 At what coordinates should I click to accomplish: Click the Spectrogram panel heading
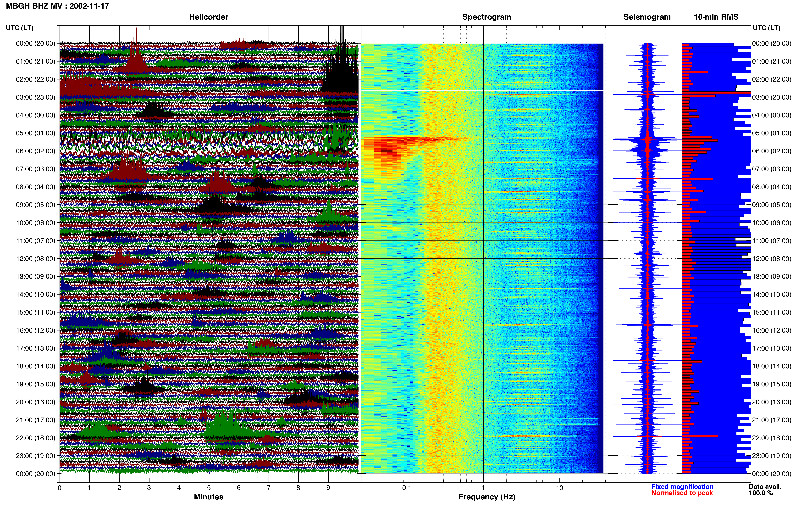[487, 17]
